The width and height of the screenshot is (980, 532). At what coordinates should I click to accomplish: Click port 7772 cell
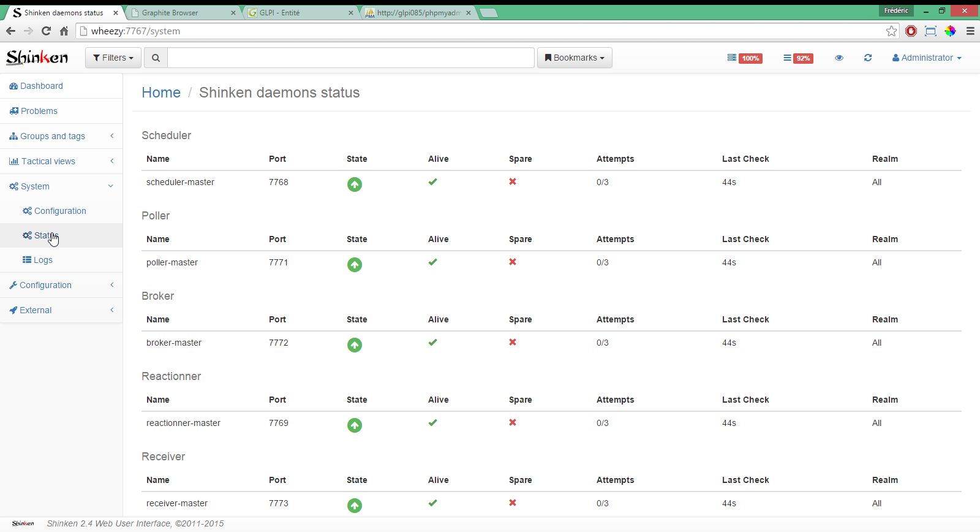(x=279, y=343)
